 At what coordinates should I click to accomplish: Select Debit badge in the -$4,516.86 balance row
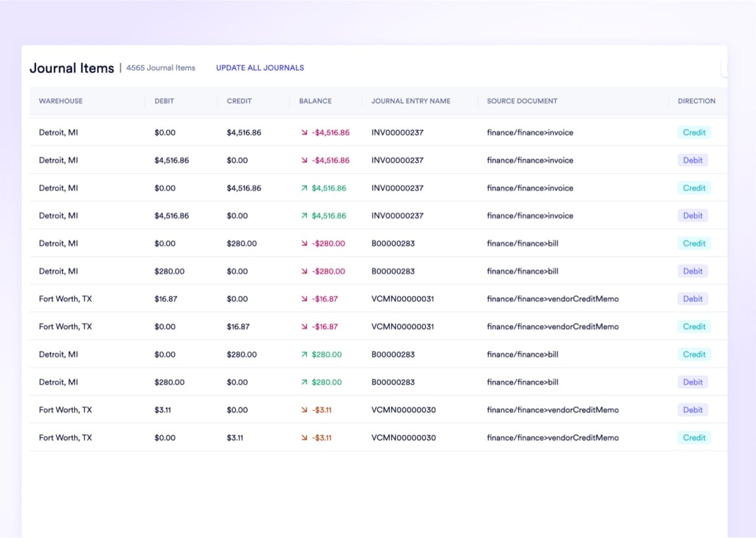tap(692, 161)
